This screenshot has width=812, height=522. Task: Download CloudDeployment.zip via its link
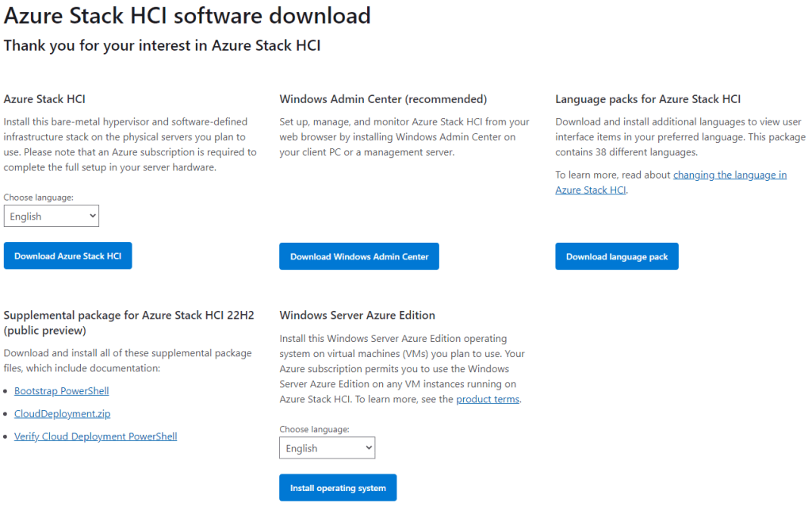pyautogui.click(x=62, y=413)
